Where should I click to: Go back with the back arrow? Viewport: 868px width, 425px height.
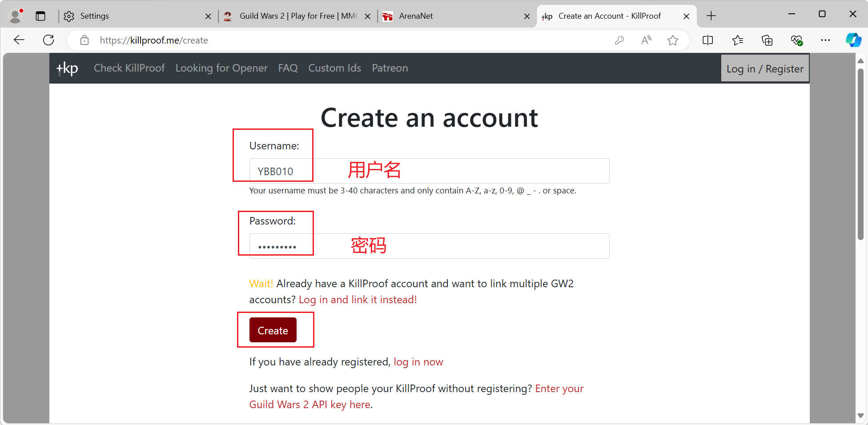(x=19, y=40)
